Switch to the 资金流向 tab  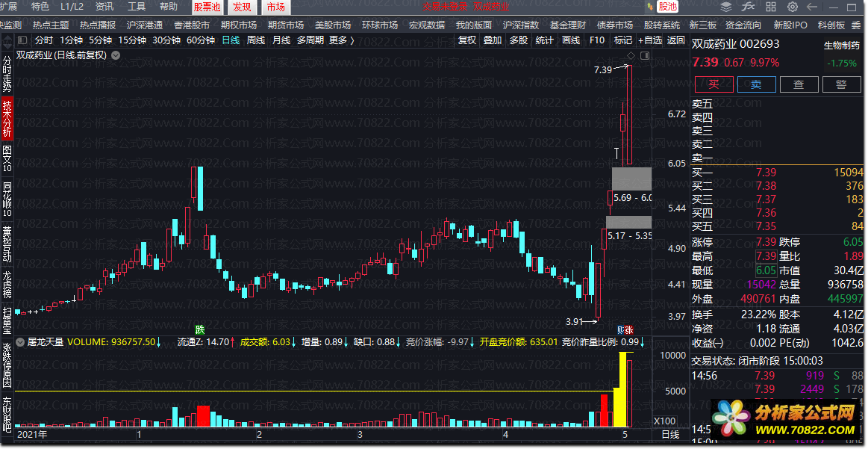(x=743, y=25)
